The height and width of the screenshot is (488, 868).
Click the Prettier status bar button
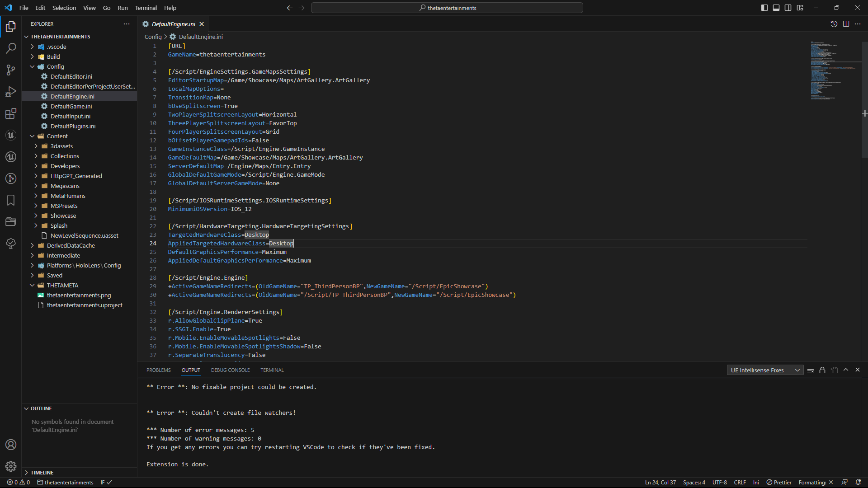coord(779,482)
